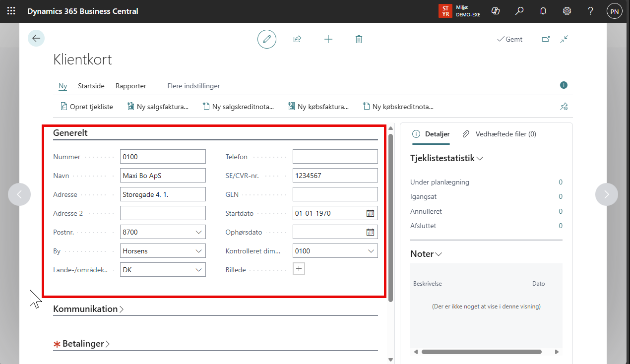Click the plus icon to create new record
630x364 pixels.
[x=328, y=39]
